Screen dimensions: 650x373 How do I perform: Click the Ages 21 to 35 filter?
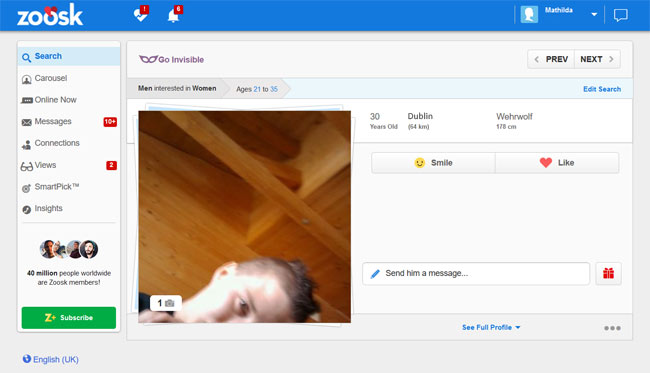coord(257,89)
